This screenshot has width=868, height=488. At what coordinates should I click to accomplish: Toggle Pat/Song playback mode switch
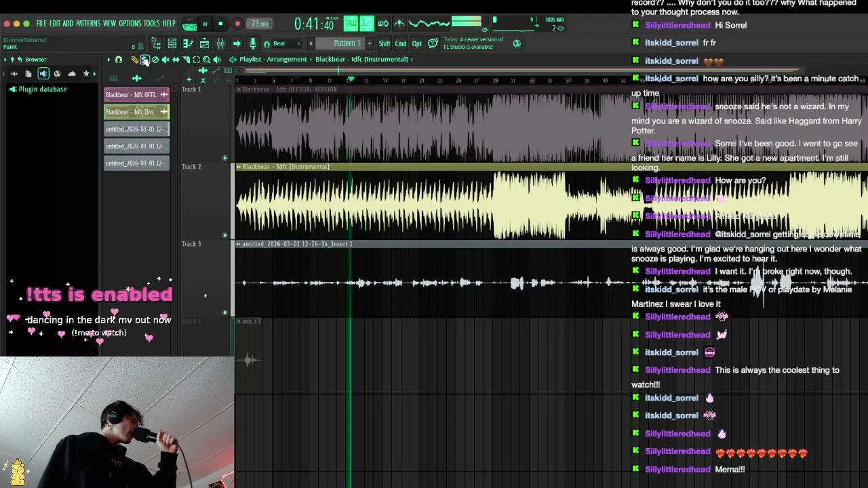click(x=189, y=24)
